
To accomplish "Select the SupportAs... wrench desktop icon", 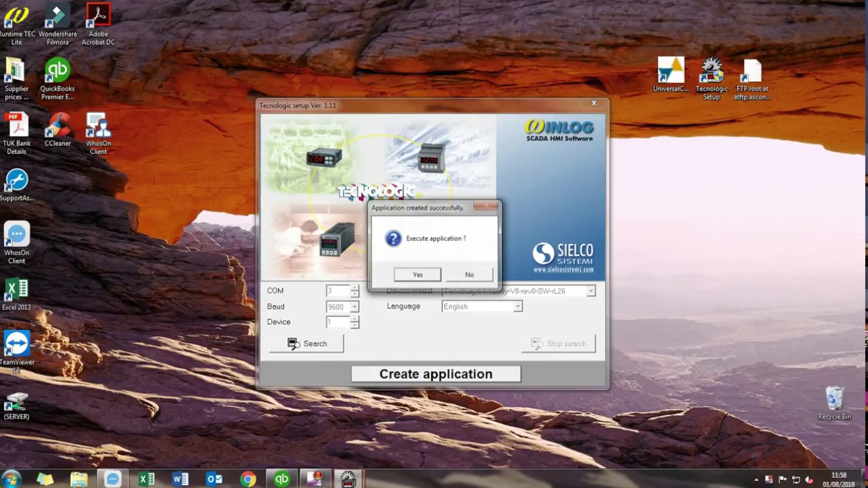I will 17,185.
